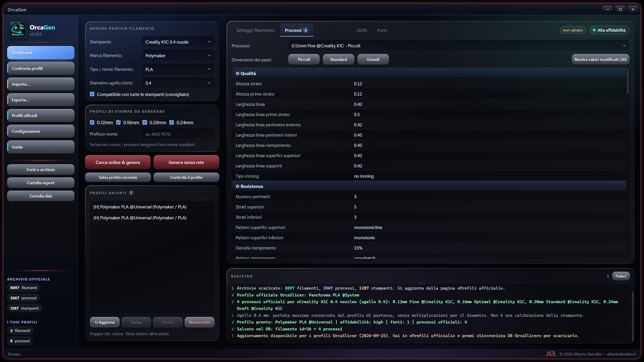Open the Stampante dropdown
This screenshot has width=644, height=362.
click(x=178, y=42)
